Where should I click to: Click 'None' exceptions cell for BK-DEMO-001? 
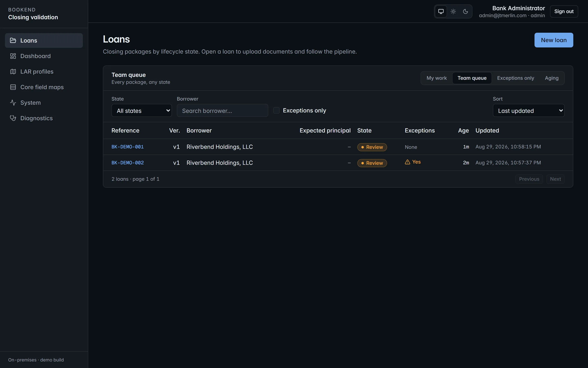point(411,147)
